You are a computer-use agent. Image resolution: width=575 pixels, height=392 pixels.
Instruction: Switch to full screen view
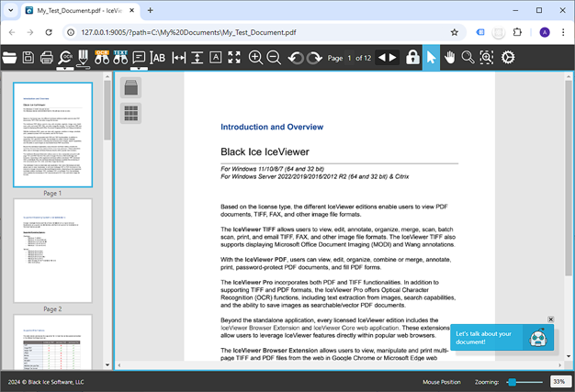coord(234,58)
